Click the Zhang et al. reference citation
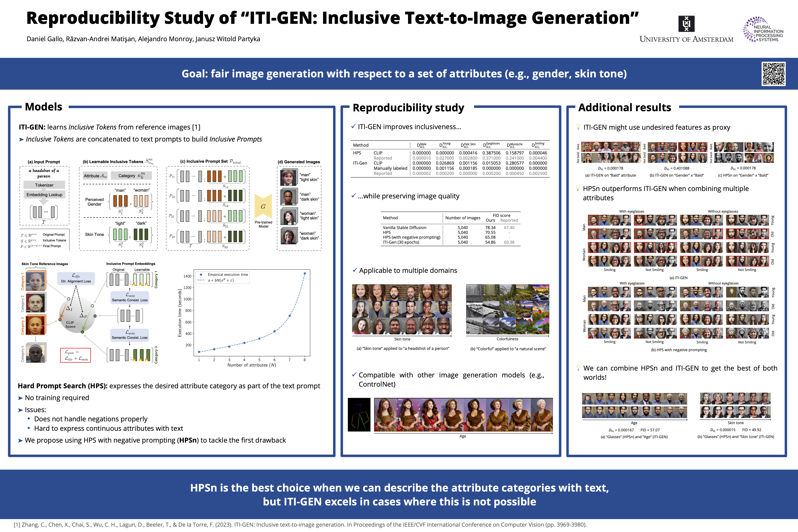 tap(300, 525)
